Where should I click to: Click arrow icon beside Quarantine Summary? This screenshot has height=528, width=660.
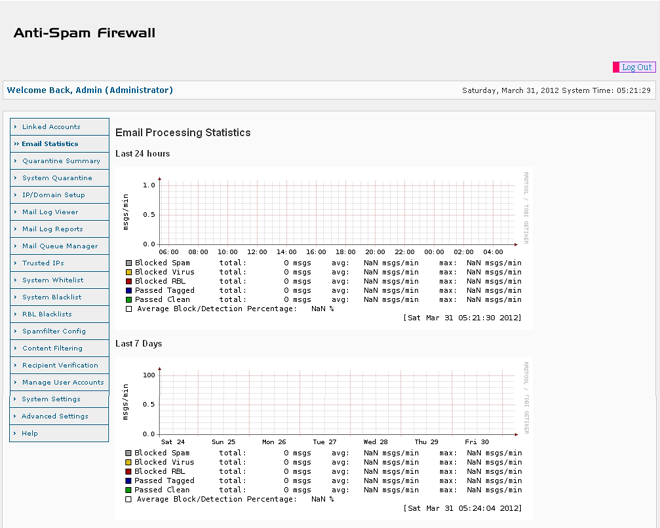[16, 161]
